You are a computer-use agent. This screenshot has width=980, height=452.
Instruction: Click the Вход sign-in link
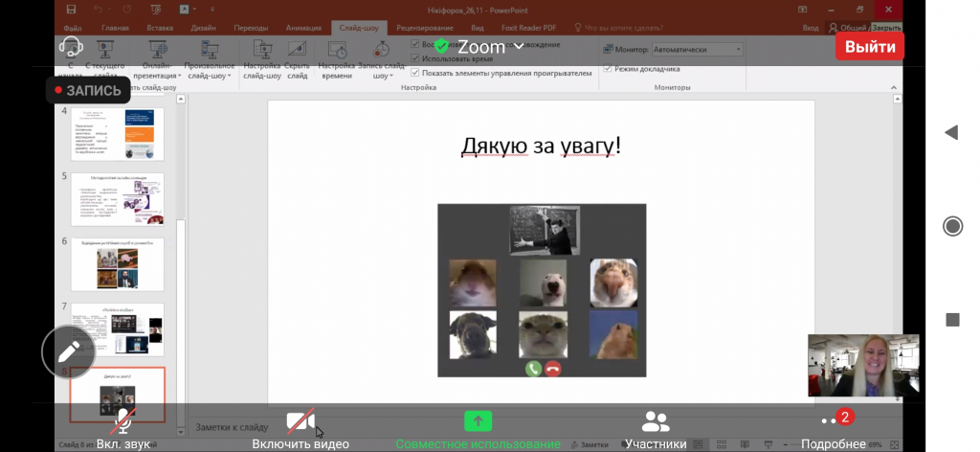point(810,28)
